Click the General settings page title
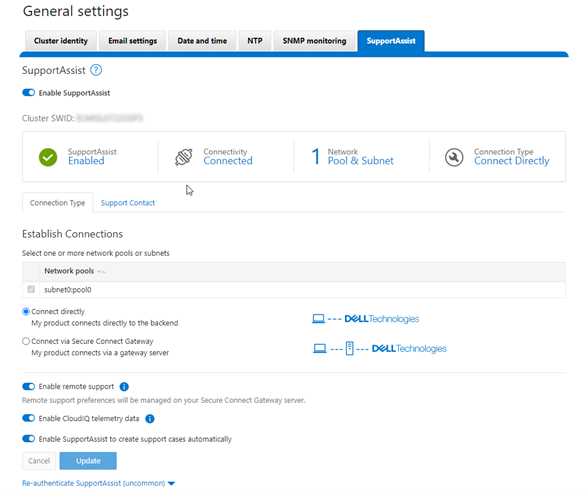 coord(76,11)
